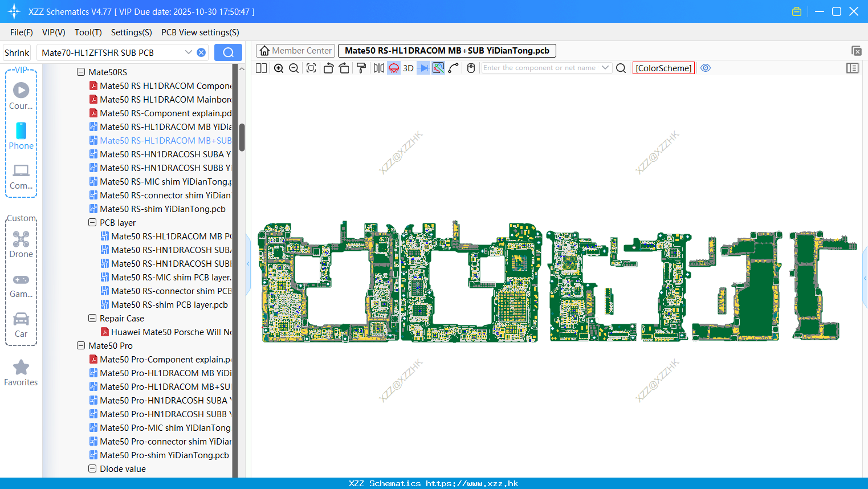Toggle the diode symbol display
The width and height of the screenshot is (868, 489).
click(x=423, y=68)
